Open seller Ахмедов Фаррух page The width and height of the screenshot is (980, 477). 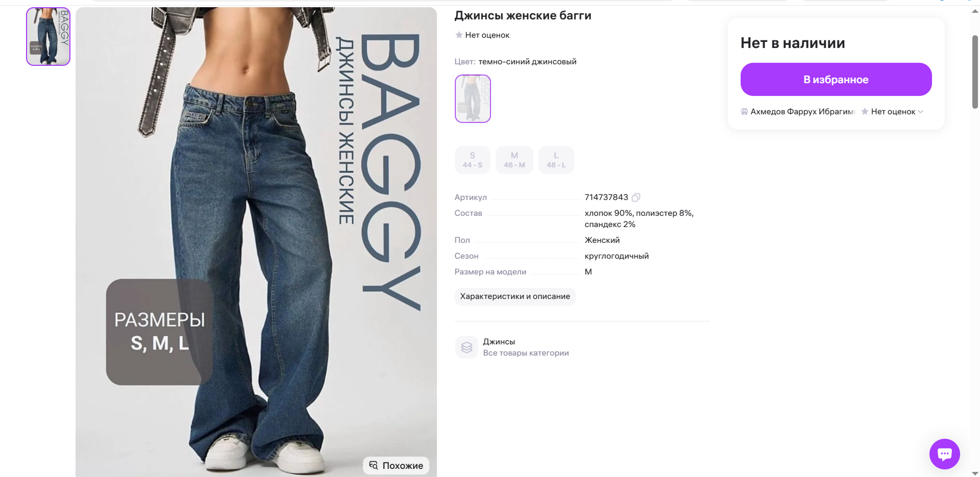tap(802, 112)
